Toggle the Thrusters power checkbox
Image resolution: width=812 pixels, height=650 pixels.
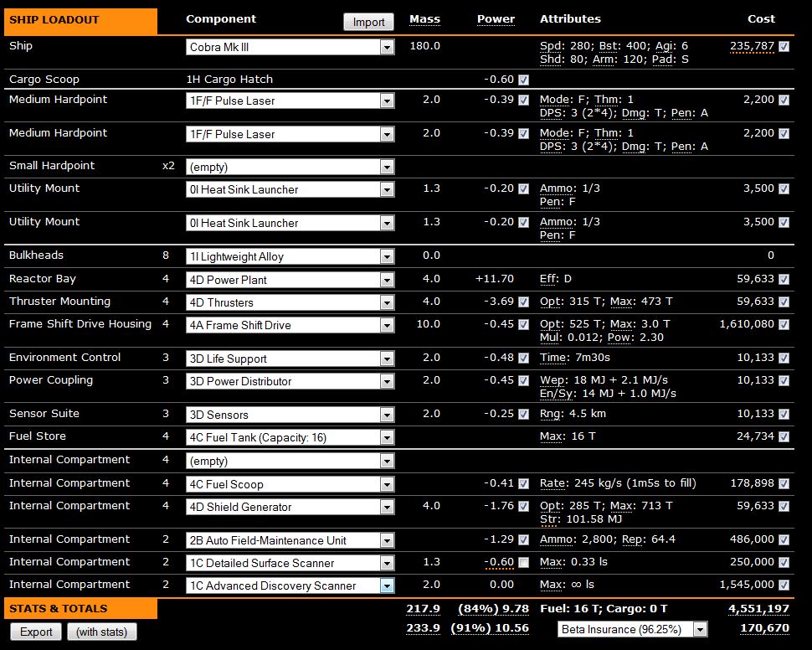point(523,302)
